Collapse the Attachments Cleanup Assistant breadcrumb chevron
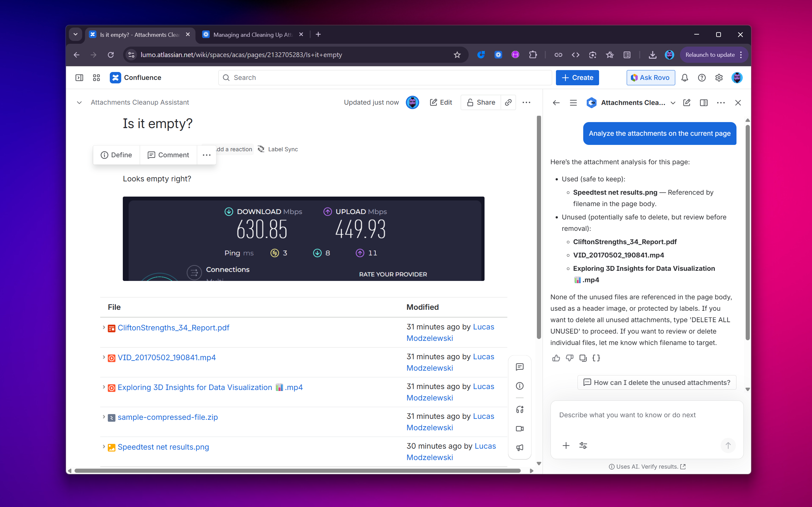 pyautogui.click(x=79, y=103)
